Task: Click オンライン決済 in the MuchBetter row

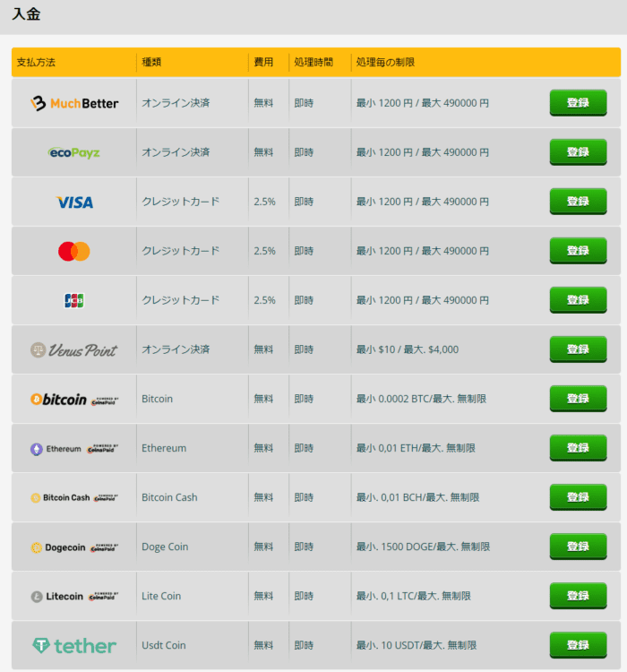Action: (176, 103)
